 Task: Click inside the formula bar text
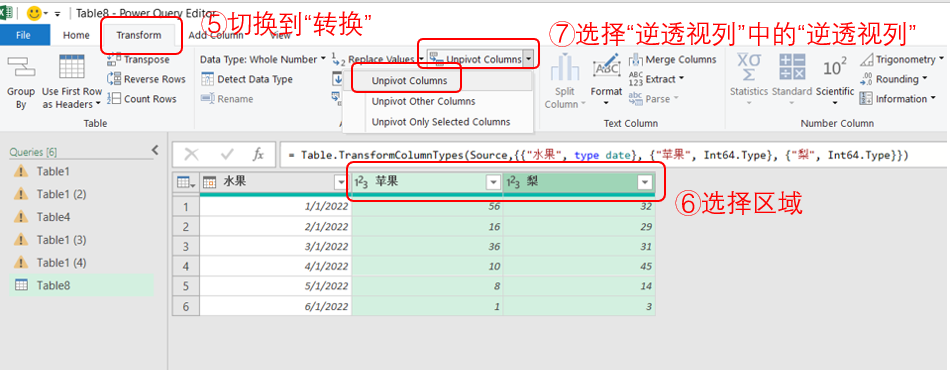click(599, 156)
